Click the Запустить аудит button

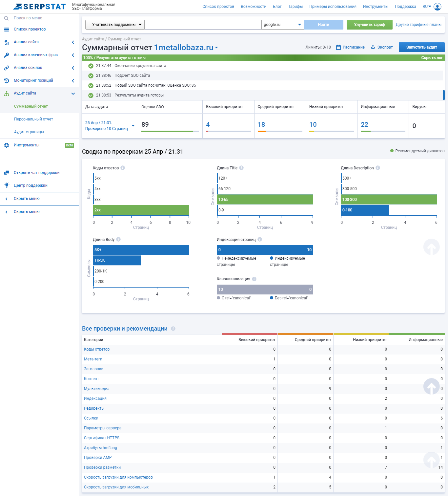[421, 47]
